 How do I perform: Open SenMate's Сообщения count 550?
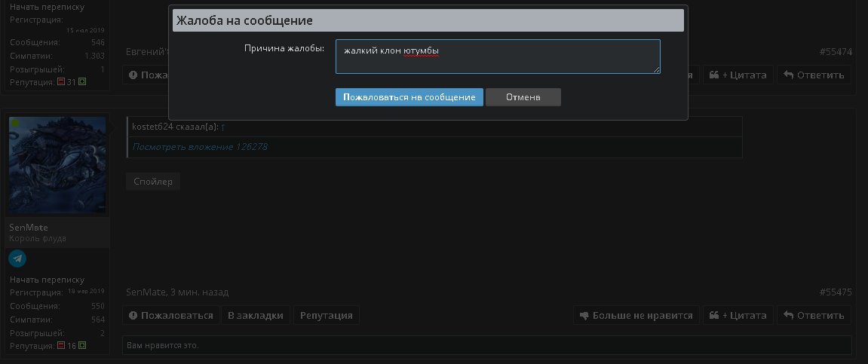tap(97, 306)
